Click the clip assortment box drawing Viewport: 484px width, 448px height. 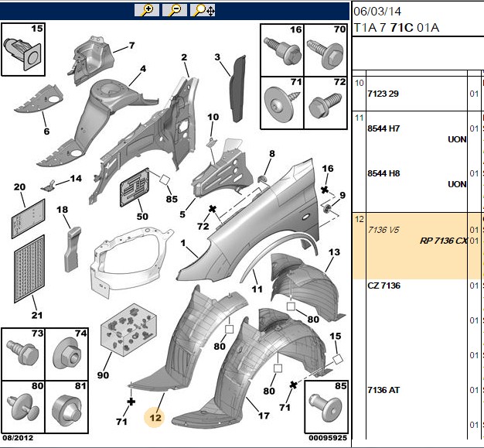click(129, 330)
